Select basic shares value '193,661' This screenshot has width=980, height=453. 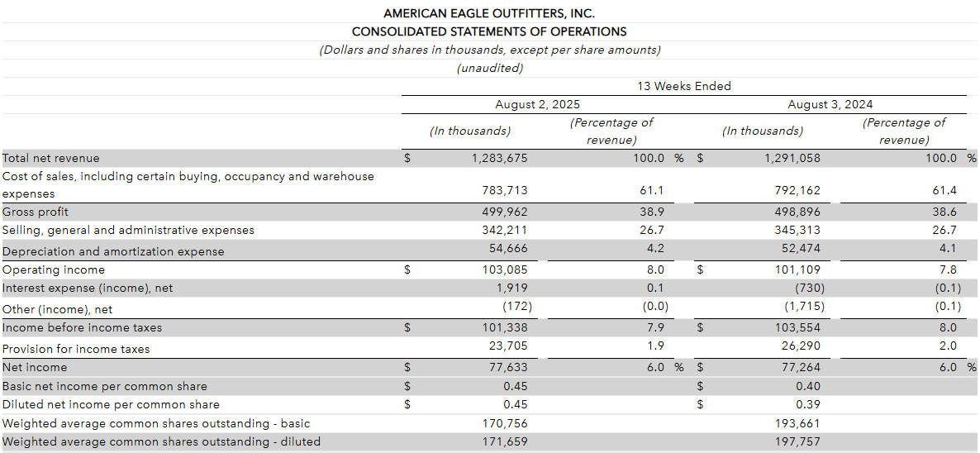pos(797,423)
